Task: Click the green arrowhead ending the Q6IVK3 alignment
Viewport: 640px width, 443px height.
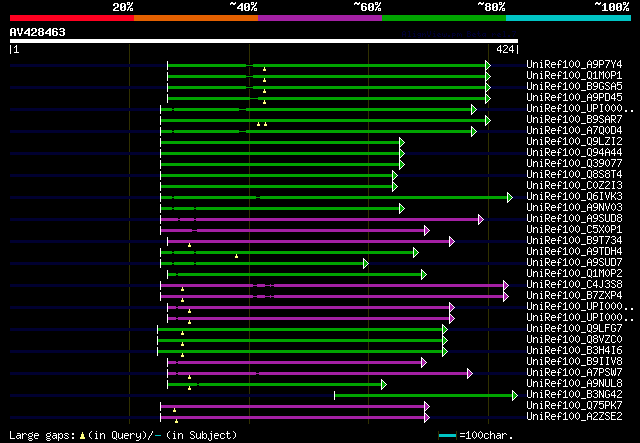Action: click(x=510, y=198)
